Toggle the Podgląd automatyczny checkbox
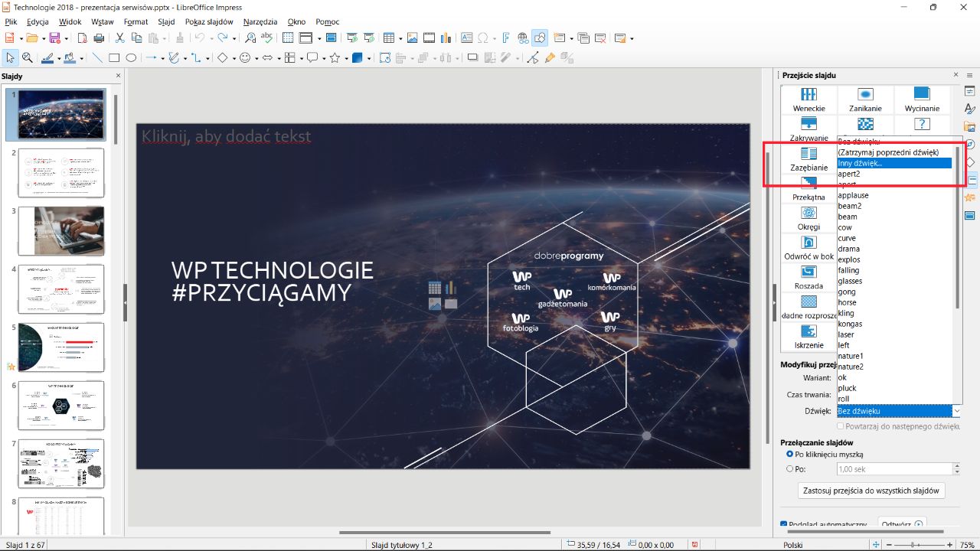 pyautogui.click(x=783, y=523)
